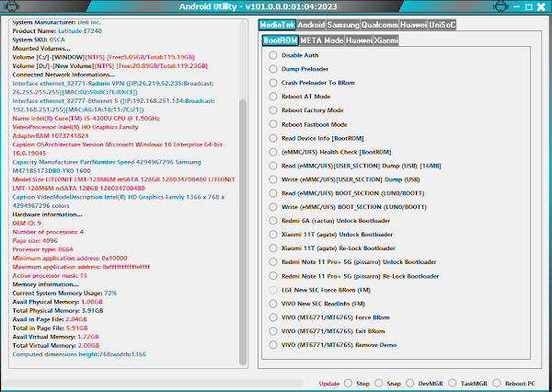Screen dimensions: 552x392
Task: Select VIVO (MT6771/MT6765) Remove Demo
Action: (273, 345)
